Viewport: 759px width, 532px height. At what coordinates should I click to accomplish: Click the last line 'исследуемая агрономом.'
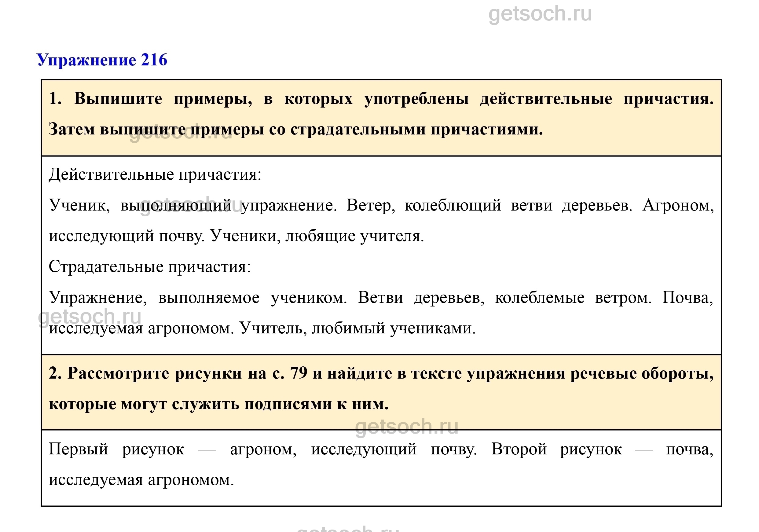tap(141, 480)
